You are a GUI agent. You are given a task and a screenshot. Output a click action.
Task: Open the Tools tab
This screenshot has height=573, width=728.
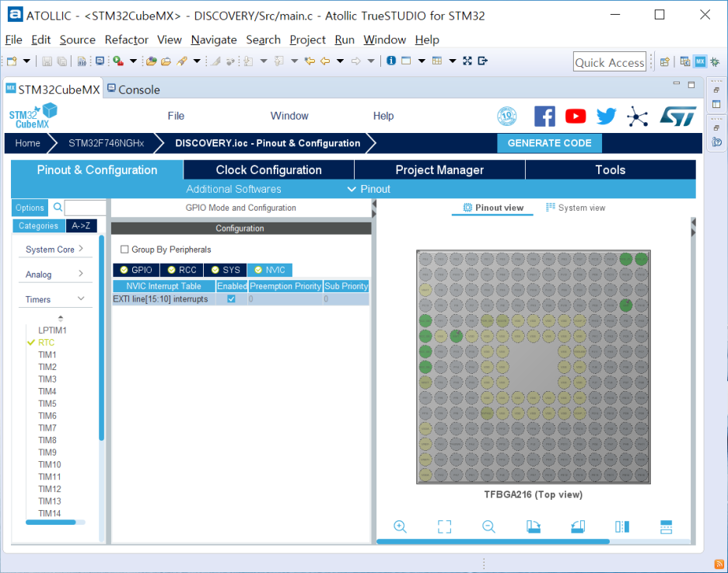[x=610, y=169]
